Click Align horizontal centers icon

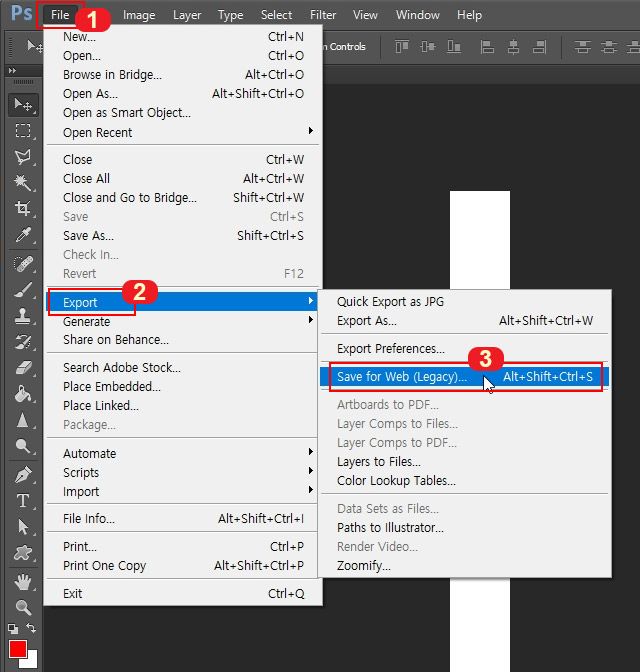click(x=513, y=46)
